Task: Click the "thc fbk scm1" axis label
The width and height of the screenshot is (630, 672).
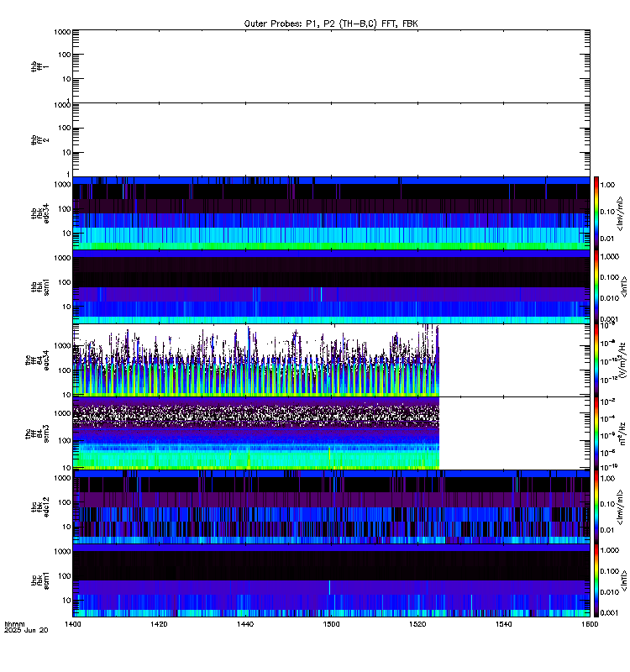Action: pos(39,580)
